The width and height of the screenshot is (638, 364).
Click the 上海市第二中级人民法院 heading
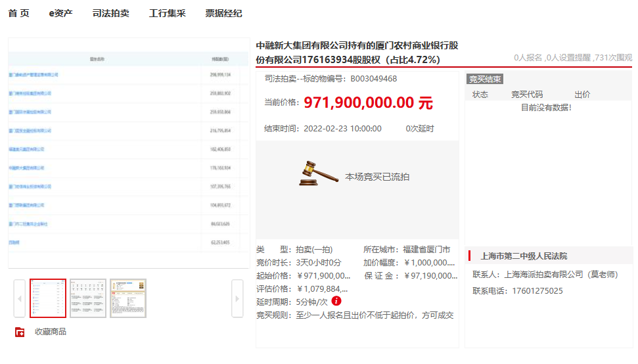pyautogui.click(x=524, y=256)
